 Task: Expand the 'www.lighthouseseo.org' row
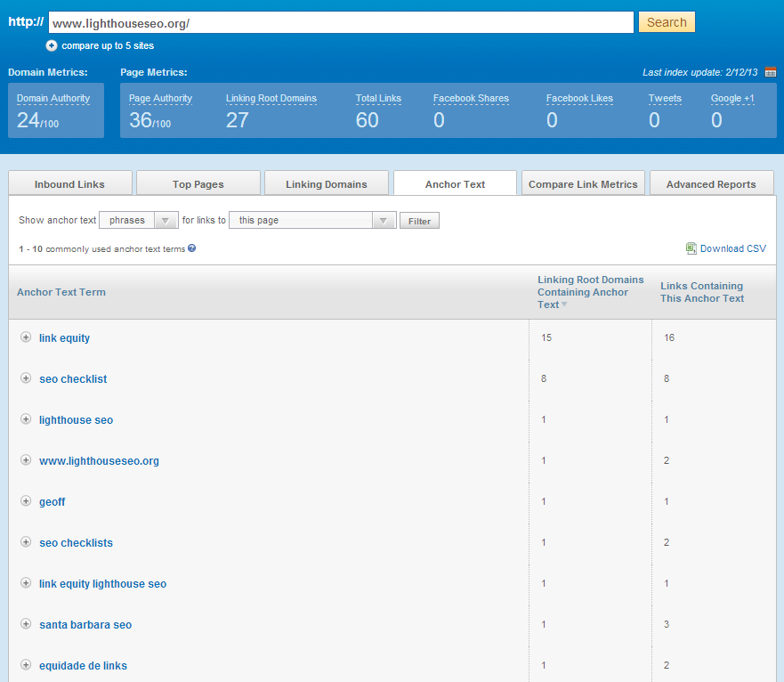click(x=26, y=460)
